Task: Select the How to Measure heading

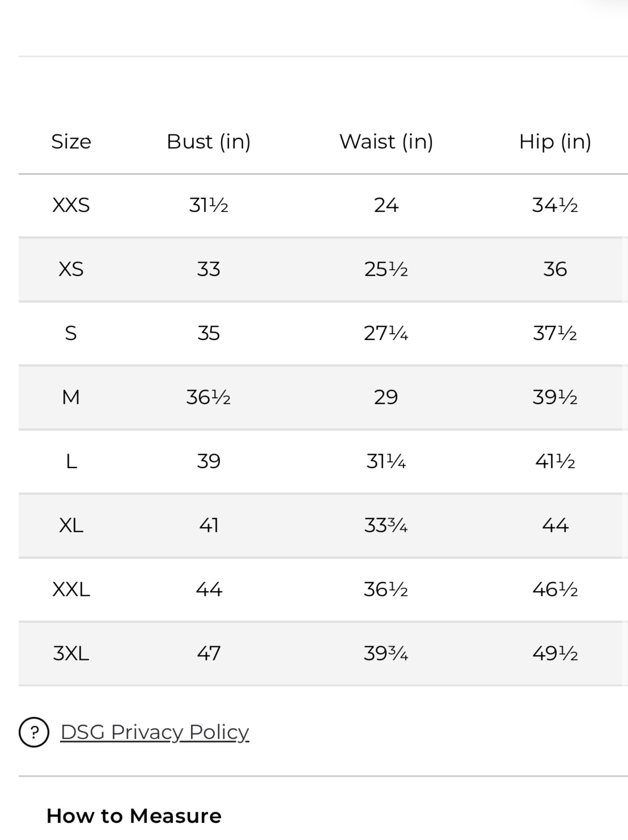Action: [134, 816]
